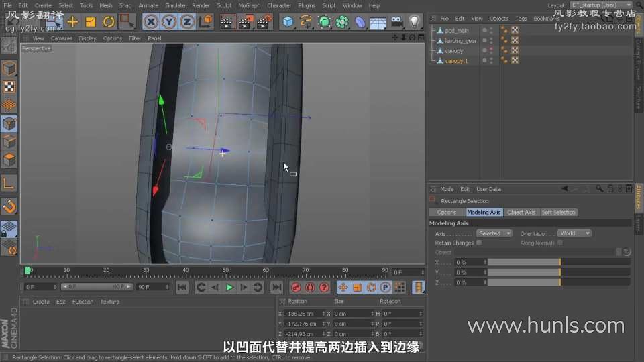Open the attribute manager Mode menu

coord(447,189)
